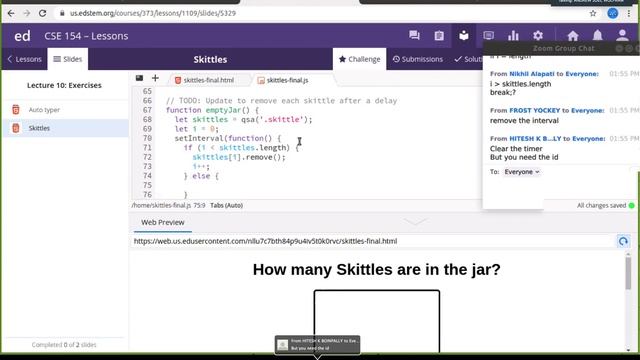Open the clipboard assessments icon in header
The height and width of the screenshot is (360, 640).
[439, 36]
